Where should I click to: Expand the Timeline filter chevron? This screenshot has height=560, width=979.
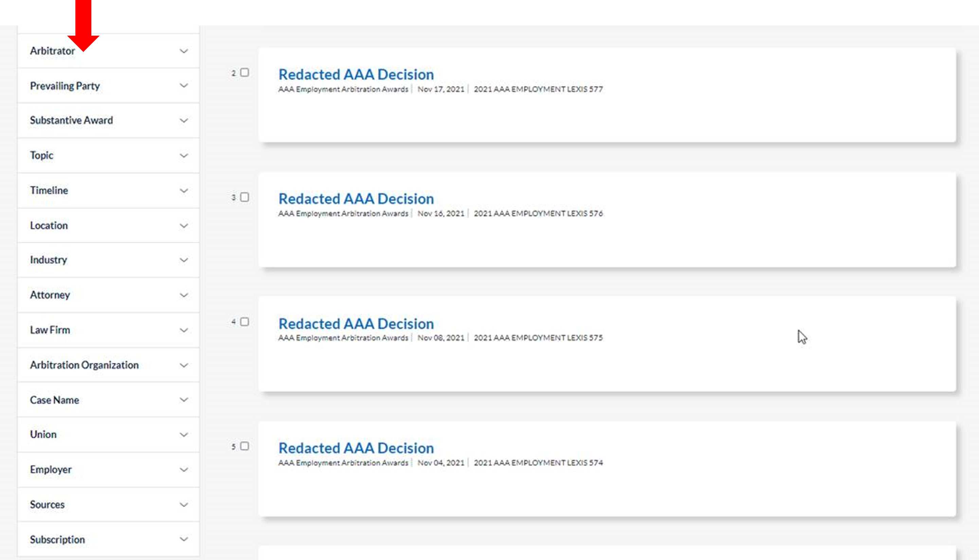pos(184,191)
